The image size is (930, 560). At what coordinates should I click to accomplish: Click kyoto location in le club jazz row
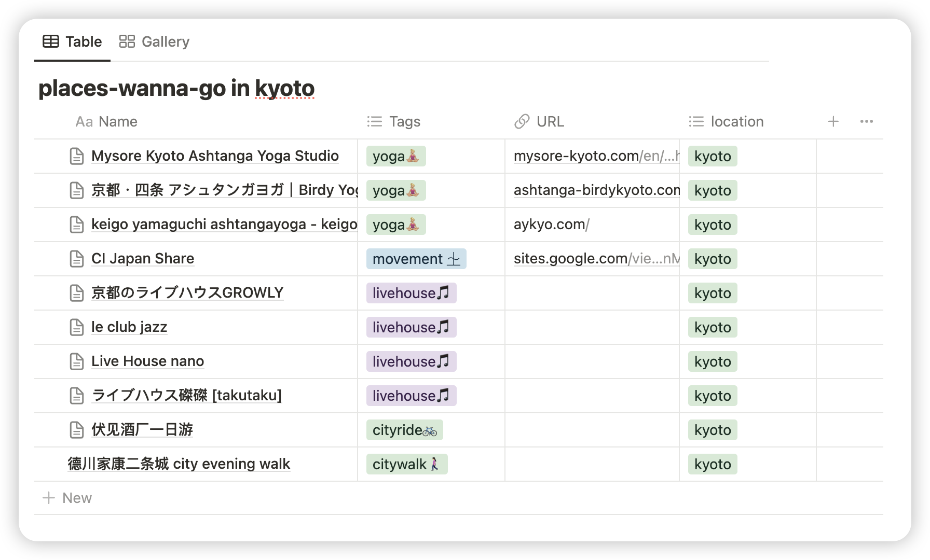(713, 327)
